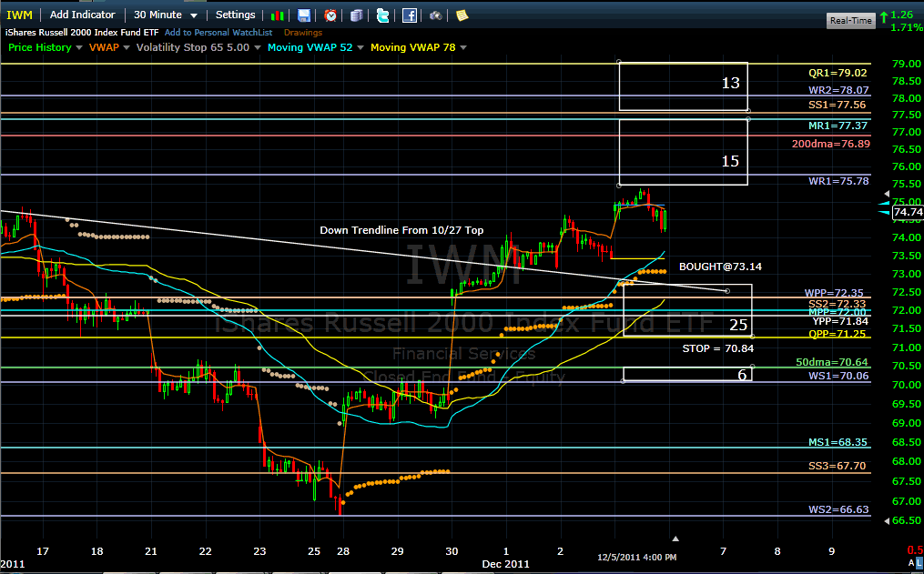The width and height of the screenshot is (924, 574).
Task: Expand the Moving VWAP 52 dropdown arrow
Action: 360,47
